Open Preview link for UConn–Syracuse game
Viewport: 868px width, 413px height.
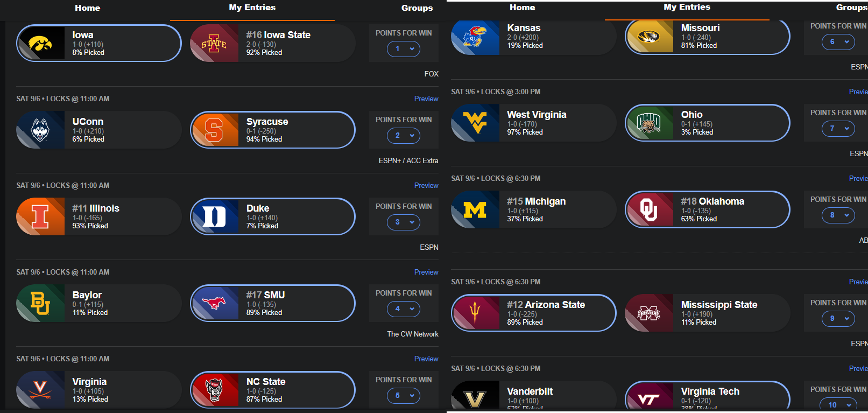click(426, 99)
